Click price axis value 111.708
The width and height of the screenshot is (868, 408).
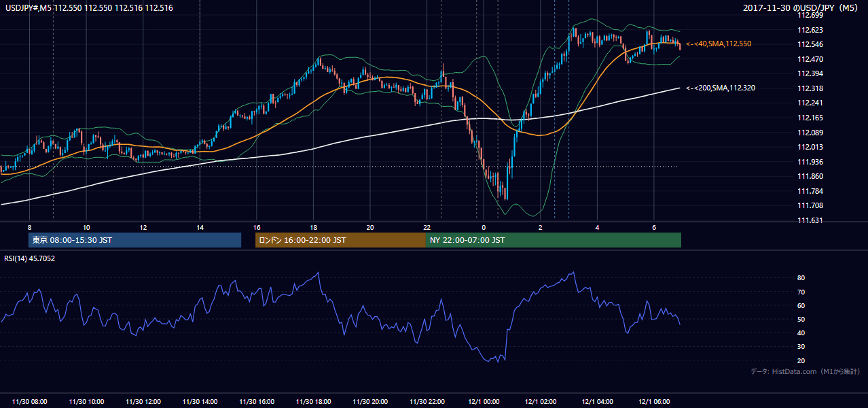[x=811, y=205]
